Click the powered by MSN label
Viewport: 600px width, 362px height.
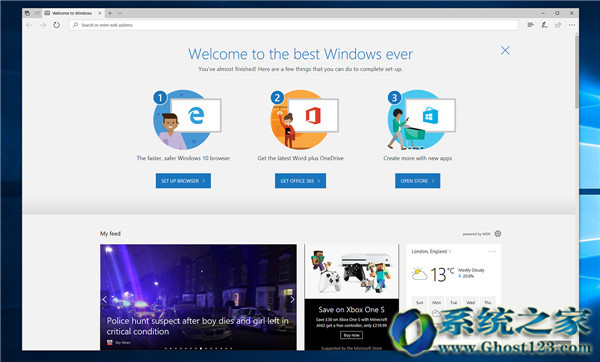pyautogui.click(x=476, y=234)
